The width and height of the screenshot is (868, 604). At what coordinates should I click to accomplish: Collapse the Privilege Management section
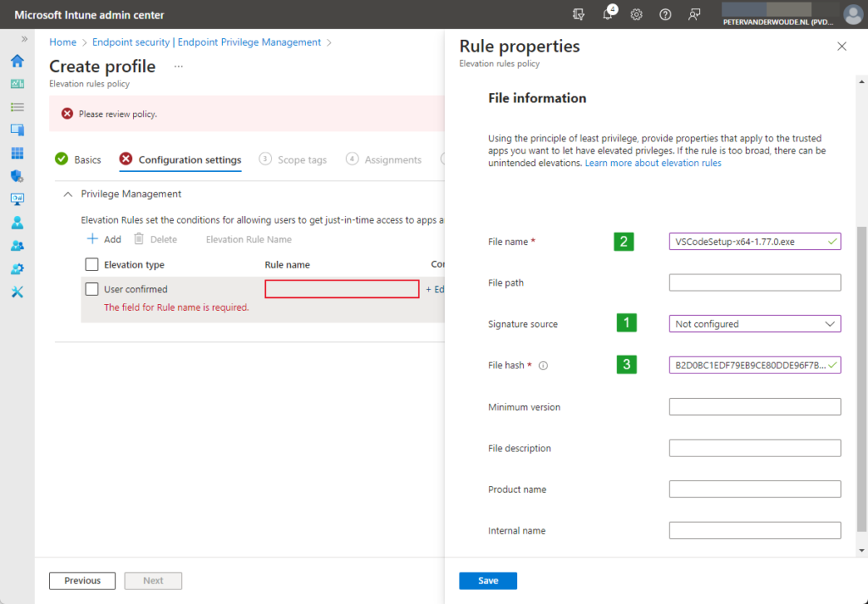(x=68, y=194)
